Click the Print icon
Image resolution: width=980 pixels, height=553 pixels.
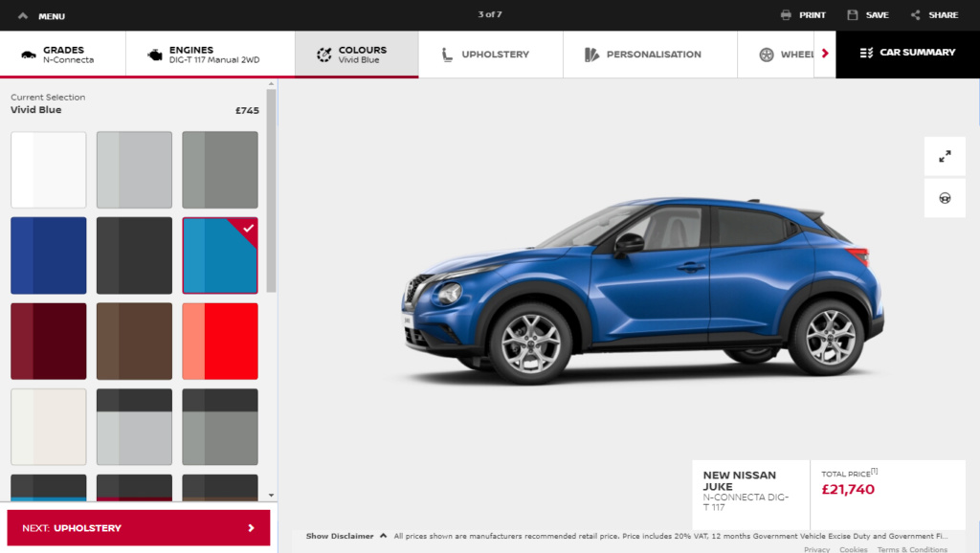coord(786,15)
